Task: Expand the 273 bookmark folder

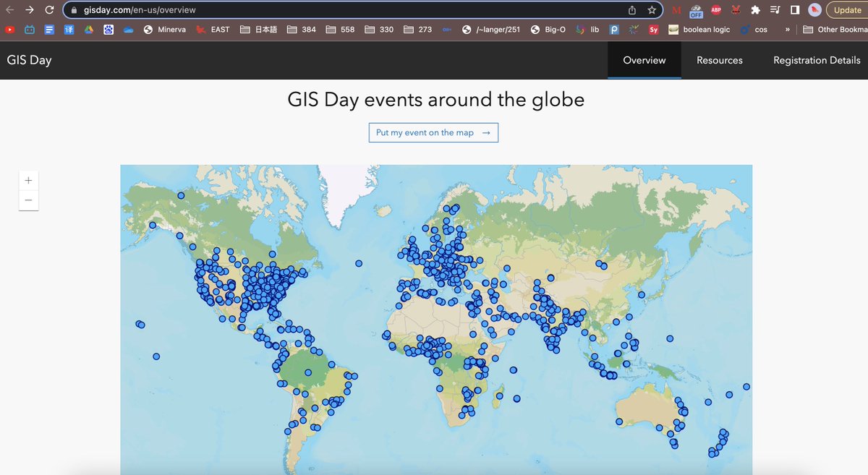Action: (x=417, y=30)
